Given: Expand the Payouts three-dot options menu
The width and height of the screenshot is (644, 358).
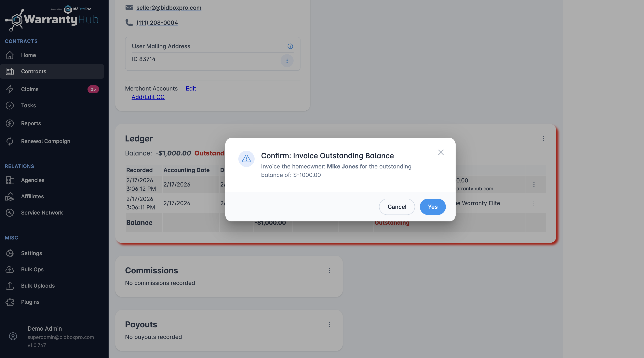Looking at the screenshot, I should point(330,325).
